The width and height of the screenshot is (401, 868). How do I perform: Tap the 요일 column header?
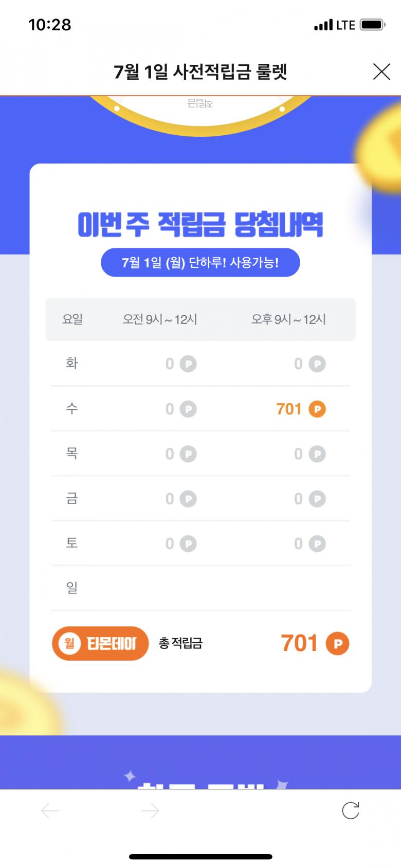[x=72, y=319]
